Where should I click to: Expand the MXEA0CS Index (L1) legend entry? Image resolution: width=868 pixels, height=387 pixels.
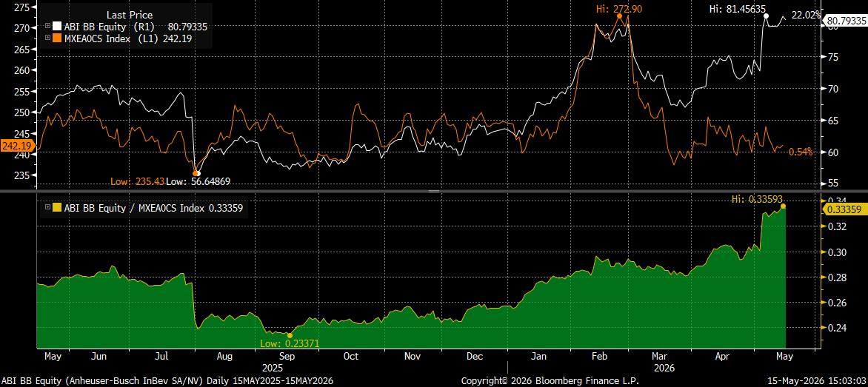48,37
